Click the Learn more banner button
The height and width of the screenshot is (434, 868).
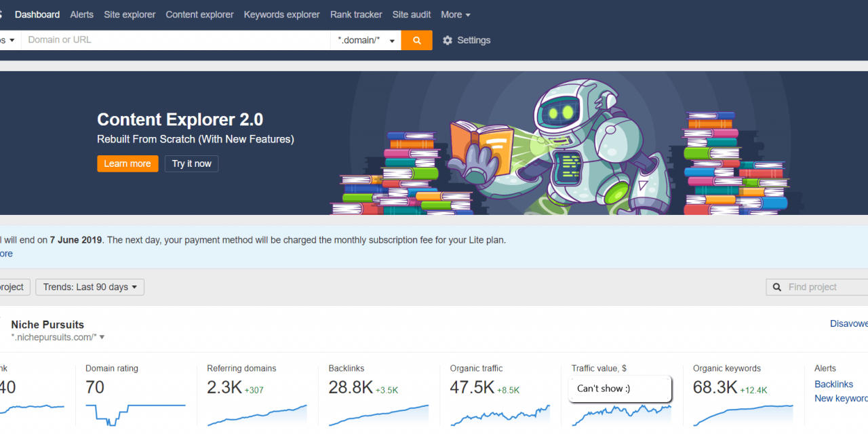[x=127, y=163]
